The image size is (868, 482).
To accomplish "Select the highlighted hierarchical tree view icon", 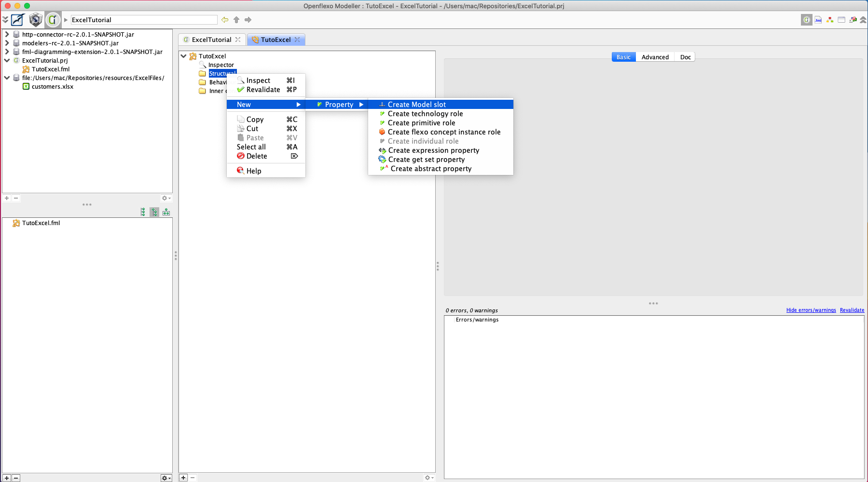I will [154, 212].
